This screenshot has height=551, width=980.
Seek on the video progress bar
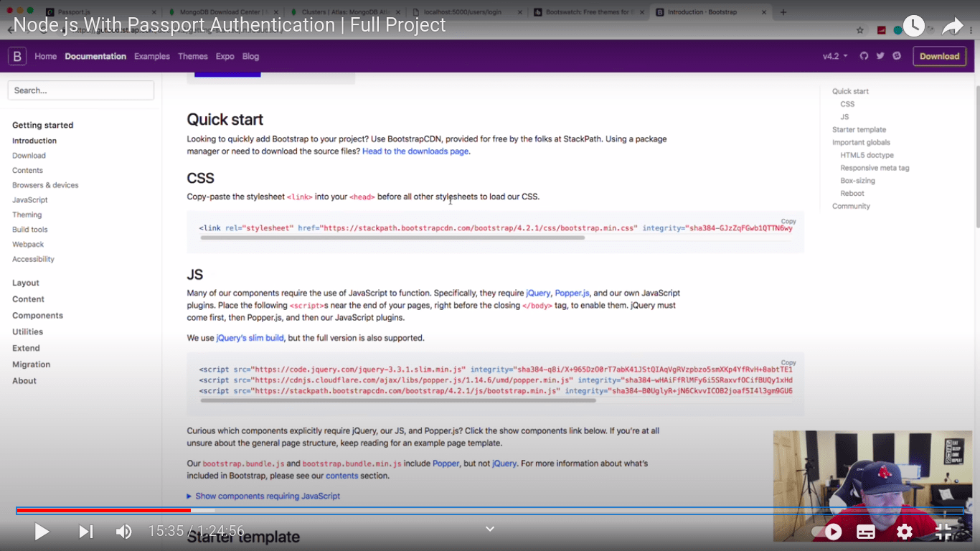[x=490, y=510]
